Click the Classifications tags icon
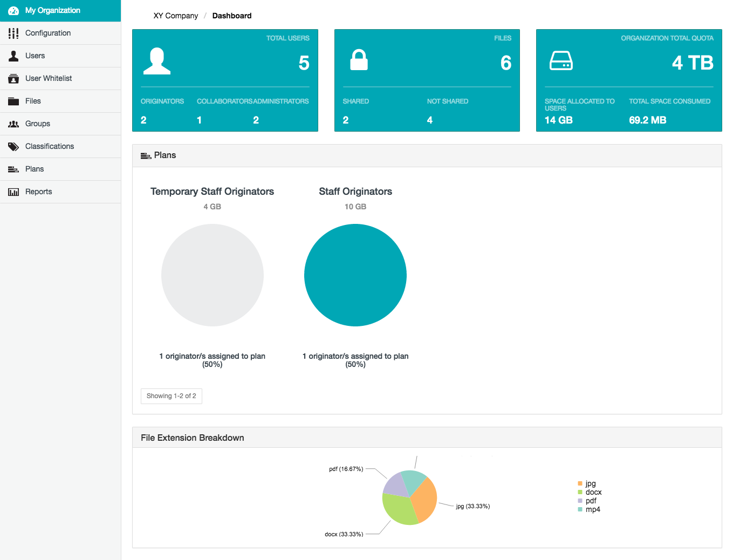 point(13,147)
